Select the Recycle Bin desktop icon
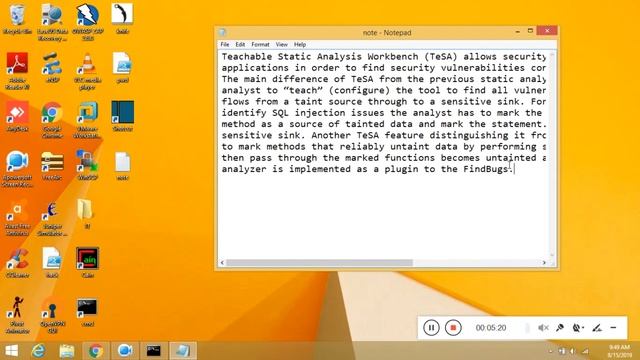The width and height of the screenshot is (640, 360). tap(17, 19)
